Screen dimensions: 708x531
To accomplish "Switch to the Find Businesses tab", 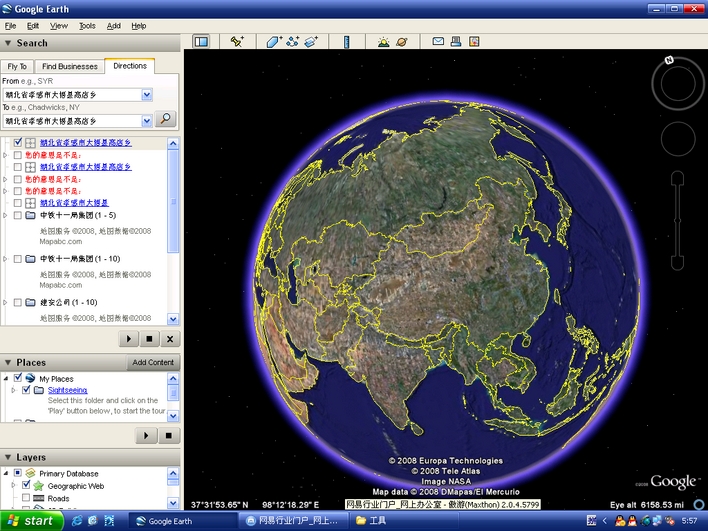I will coord(70,66).
